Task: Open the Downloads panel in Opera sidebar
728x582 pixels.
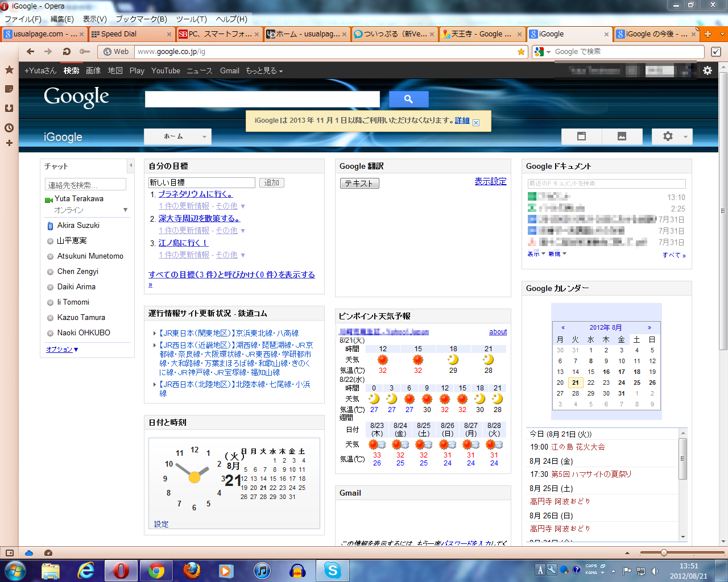Action: pyautogui.click(x=9, y=108)
